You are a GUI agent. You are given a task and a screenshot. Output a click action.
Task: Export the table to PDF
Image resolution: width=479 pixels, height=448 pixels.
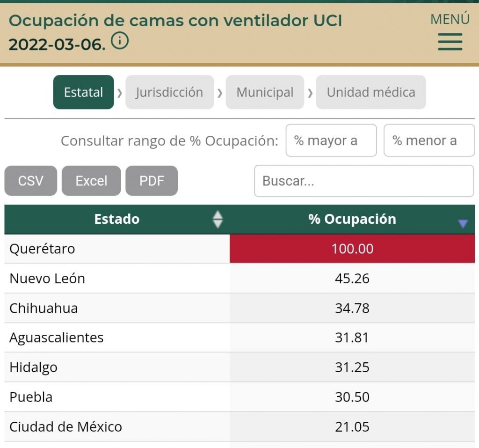(152, 181)
